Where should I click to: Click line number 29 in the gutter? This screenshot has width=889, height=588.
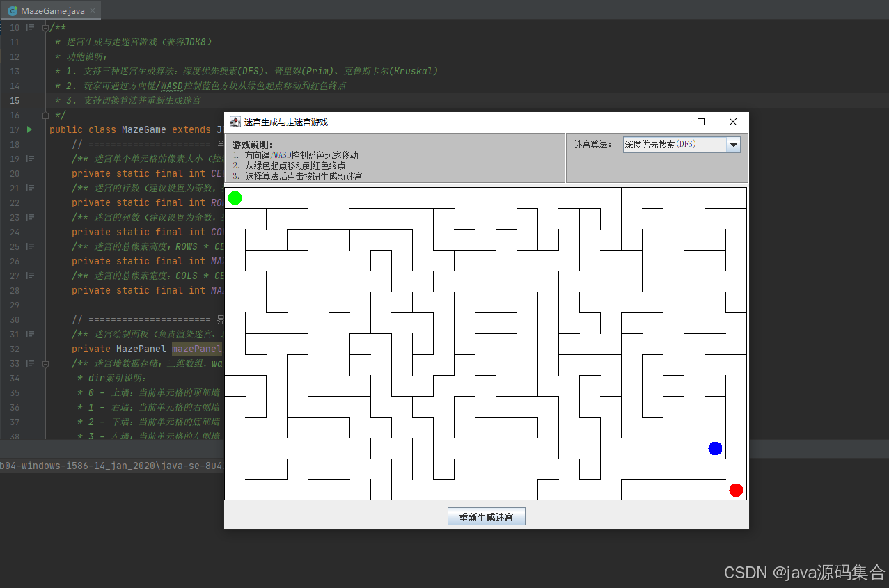click(15, 305)
